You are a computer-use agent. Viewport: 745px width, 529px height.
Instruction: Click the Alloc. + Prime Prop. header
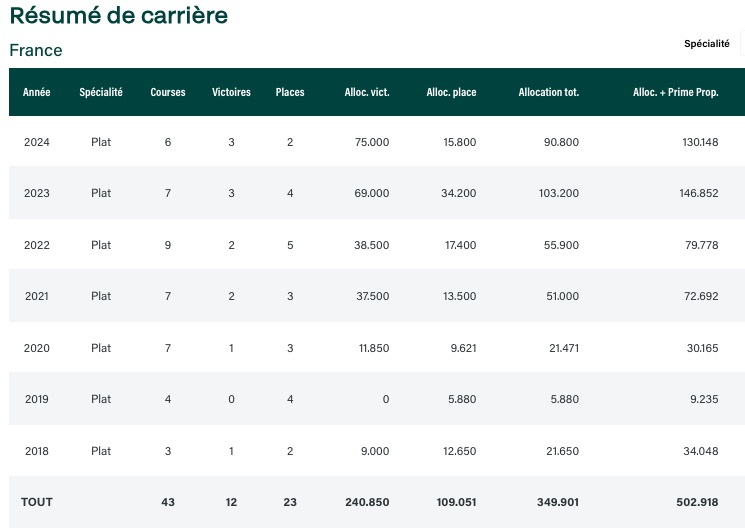click(676, 92)
